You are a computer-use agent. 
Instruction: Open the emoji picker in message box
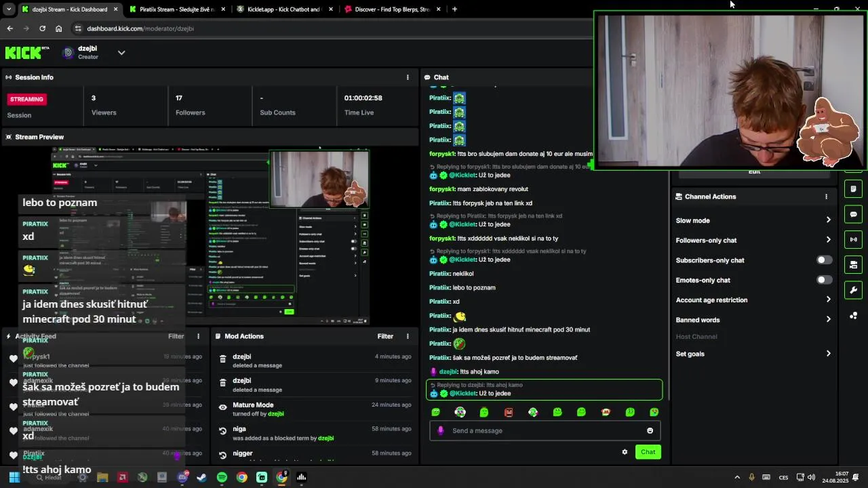tap(650, 430)
